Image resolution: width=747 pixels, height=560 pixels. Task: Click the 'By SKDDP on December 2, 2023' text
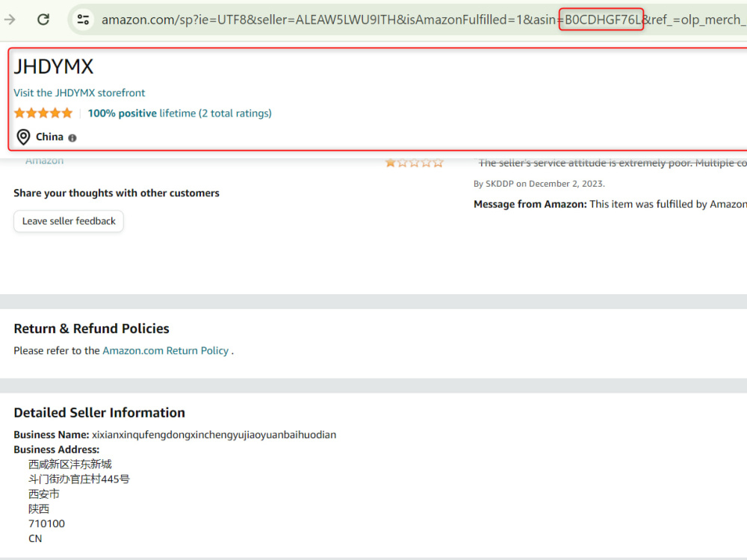pyautogui.click(x=539, y=184)
